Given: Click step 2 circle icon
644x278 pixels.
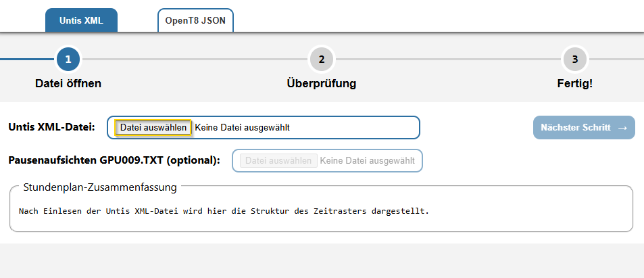Looking at the screenshot, I should tap(322, 60).
